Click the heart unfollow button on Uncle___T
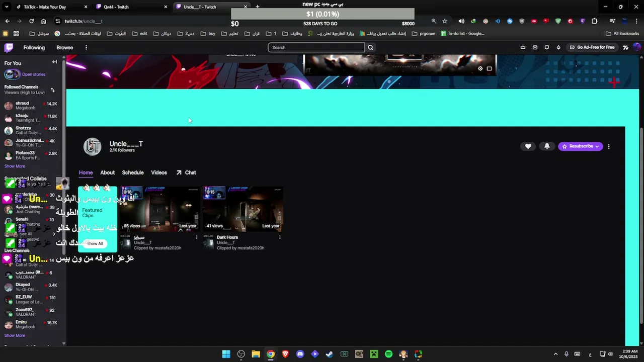The width and height of the screenshot is (644, 362). pos(528,146)
